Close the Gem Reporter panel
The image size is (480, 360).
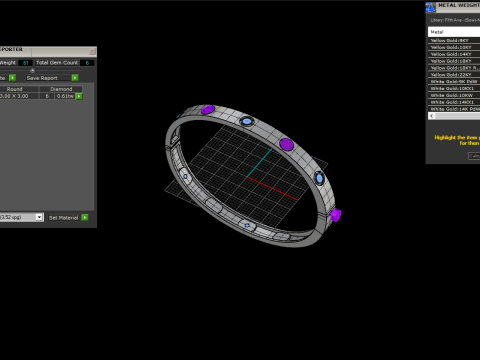coord(92,51)
